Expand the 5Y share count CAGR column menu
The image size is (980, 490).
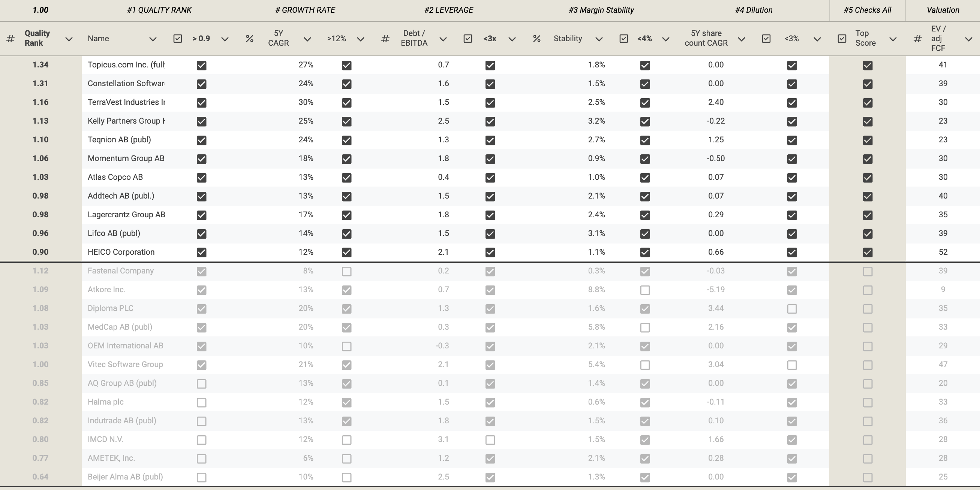(x=741, y=39)
